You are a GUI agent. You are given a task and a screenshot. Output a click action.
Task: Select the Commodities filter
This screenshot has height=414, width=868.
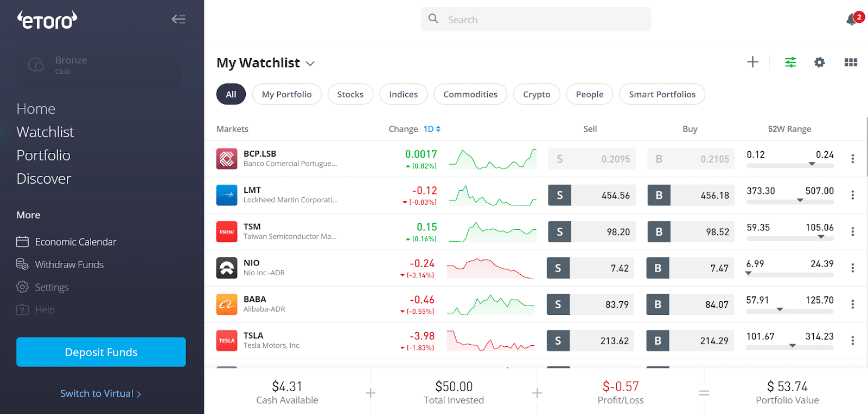pyautogui.click(x=470, y=94)
